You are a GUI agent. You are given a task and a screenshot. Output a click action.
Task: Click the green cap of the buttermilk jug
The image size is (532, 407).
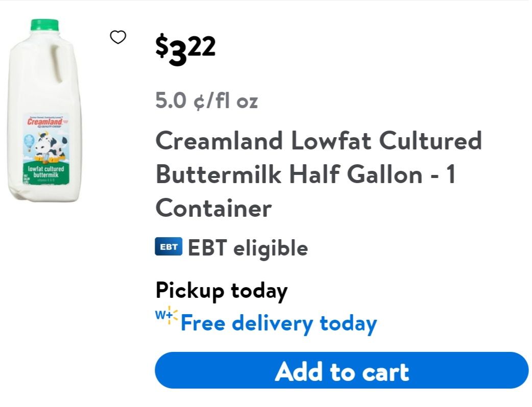tap(44, 26)
